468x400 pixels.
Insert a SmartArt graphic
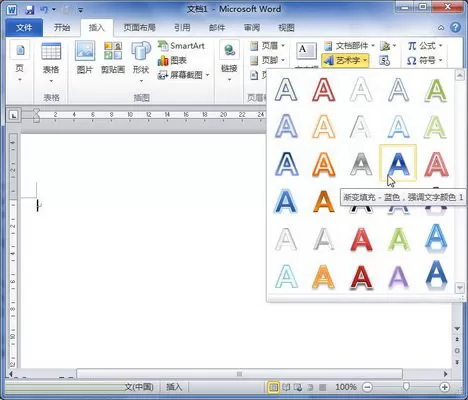(181, 46)
